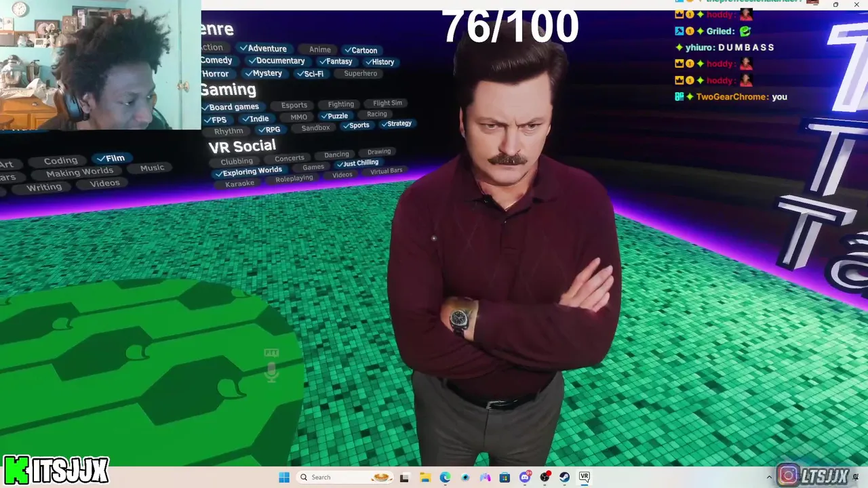The height and width of the screenshot is (488, 868).
Task: Select the Fighting gaming tag
Action: click(x=341, y=104)
